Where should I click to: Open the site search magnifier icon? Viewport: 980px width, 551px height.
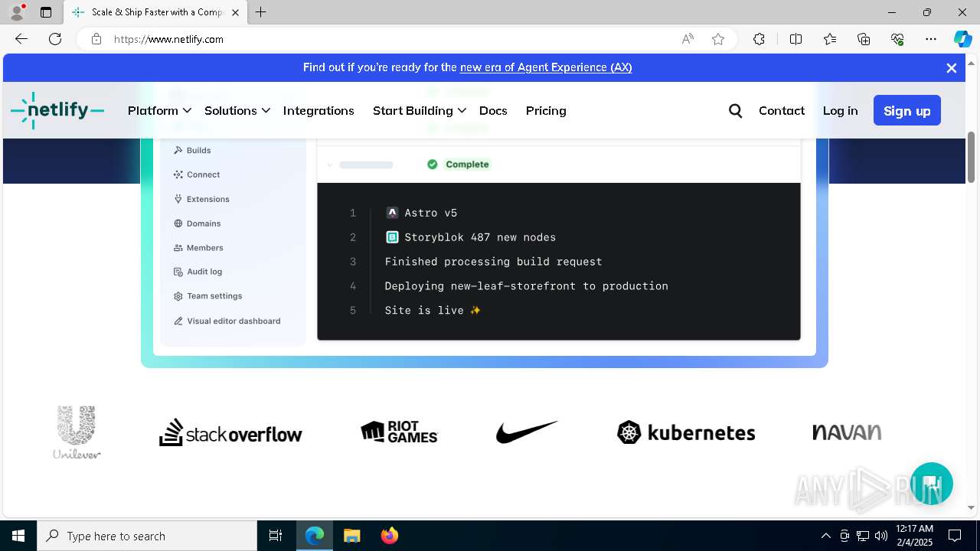pos(736,111)
